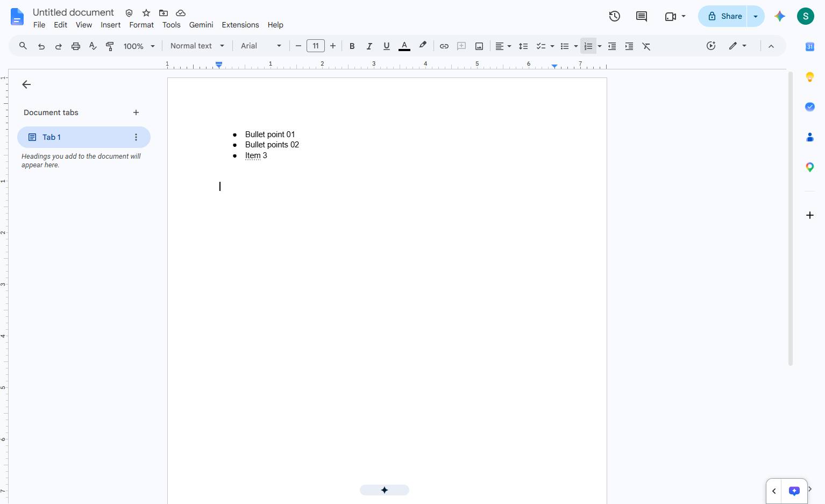Toggle the numbered list
This screenshot has height=504, width=825.
588,46
